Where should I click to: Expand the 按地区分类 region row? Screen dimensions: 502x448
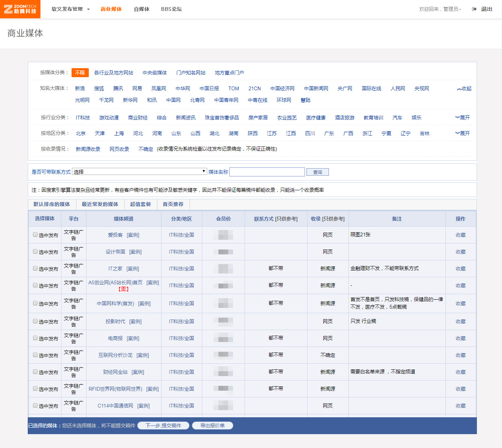pos(463,133)
